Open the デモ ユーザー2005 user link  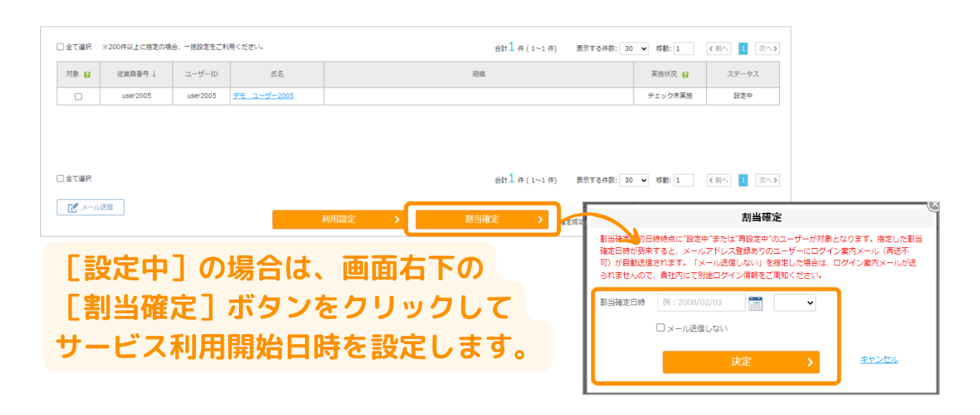[x=263, y=96]
